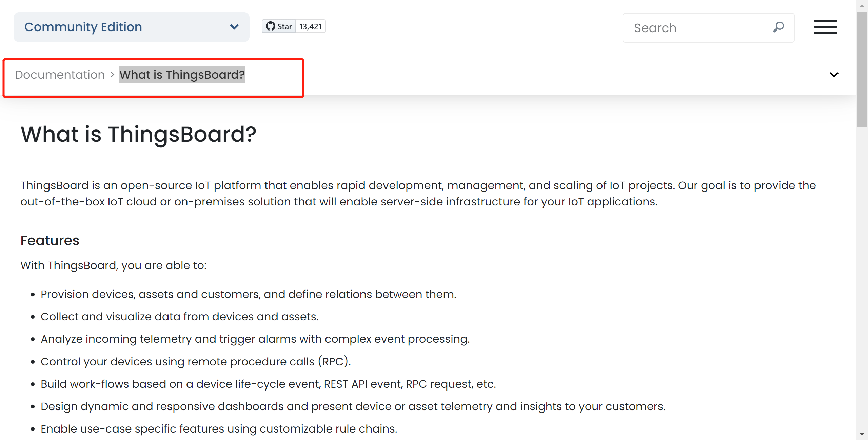Click the bullet about provisioning devices
Image resolution: width=868 pixels, height=440 pixels.
tap(248, 294)
